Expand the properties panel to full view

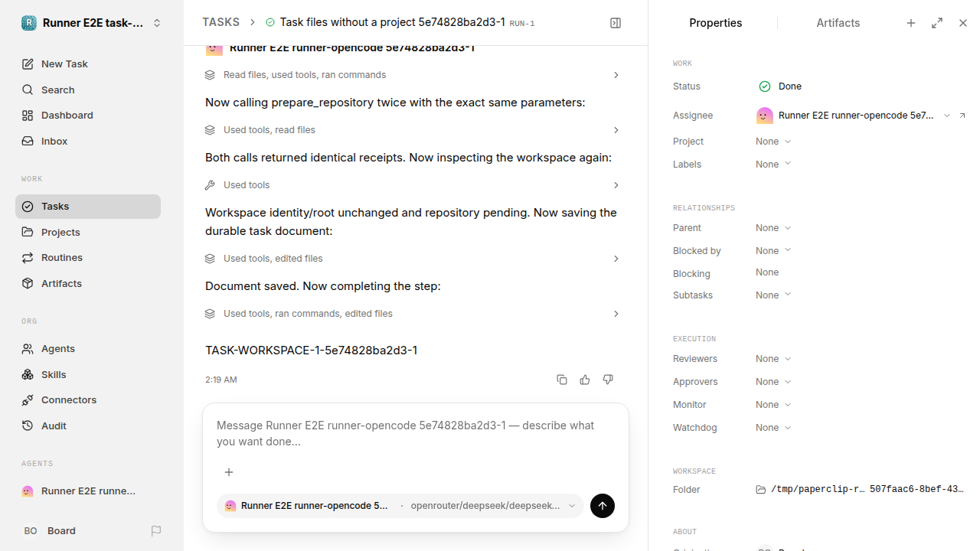coord(937,23)
